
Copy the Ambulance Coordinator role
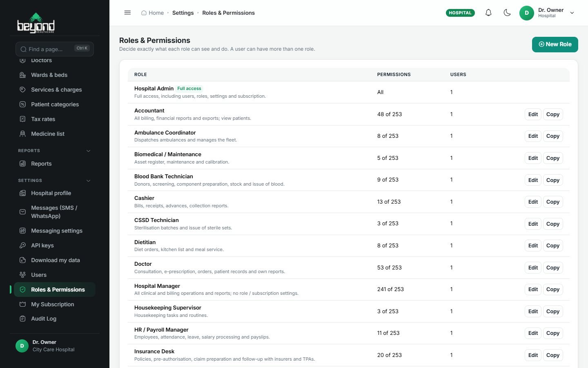(553, 136)
